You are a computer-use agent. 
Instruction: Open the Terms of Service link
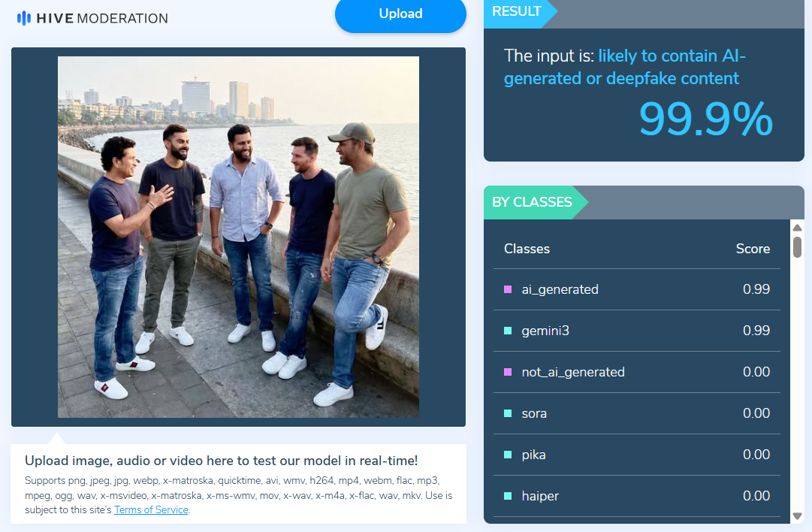click(x=152, y=509)
